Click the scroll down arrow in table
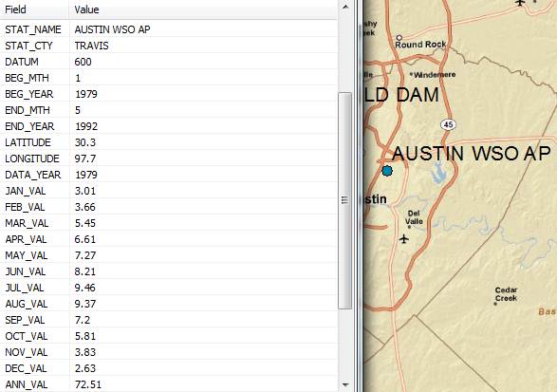This screenshot has width=557, height=392. pyautogui.click(x=345, y=384)
